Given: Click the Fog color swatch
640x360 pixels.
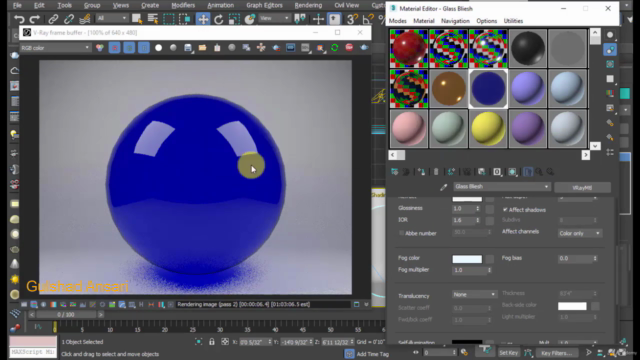Looking at the screenshot, I should (467, 259).
